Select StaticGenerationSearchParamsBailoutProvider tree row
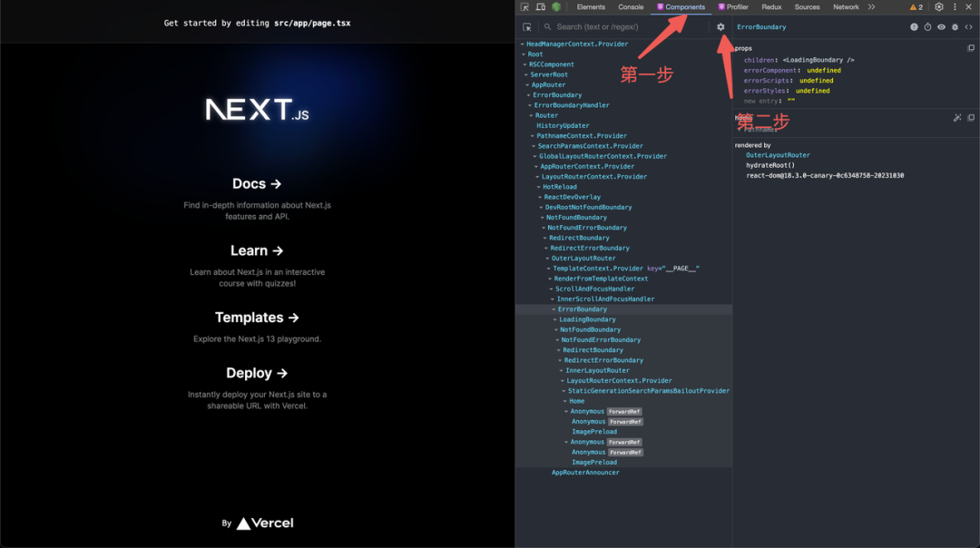 [623, 390]
